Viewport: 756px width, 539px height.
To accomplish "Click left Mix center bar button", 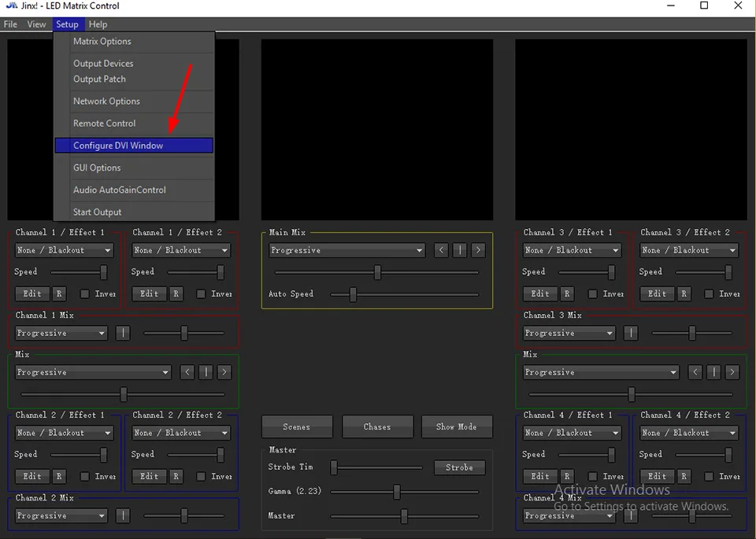I will tap(206, 372).
